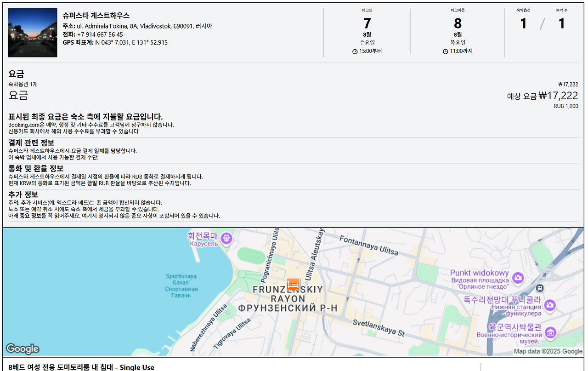Click the 요군역사박물관 museum pin icon
Viewport: 588px width, 371px height.
tap(550, 332)
